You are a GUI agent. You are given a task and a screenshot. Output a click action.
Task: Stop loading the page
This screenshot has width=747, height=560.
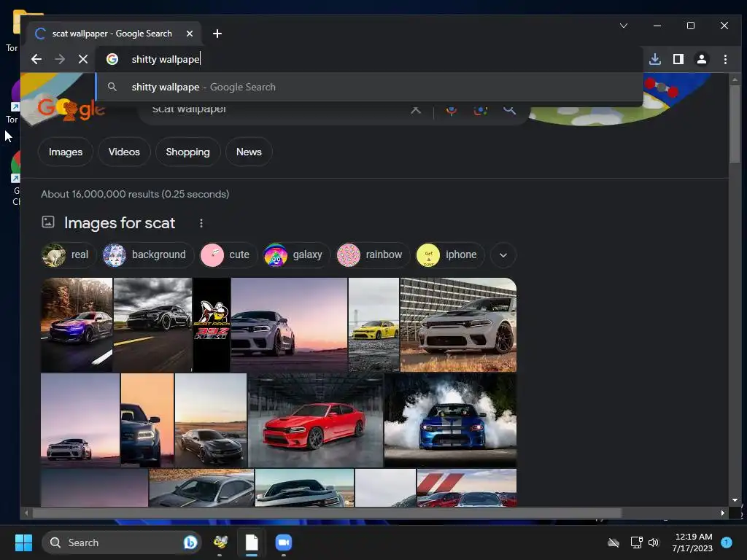[83, 59]
